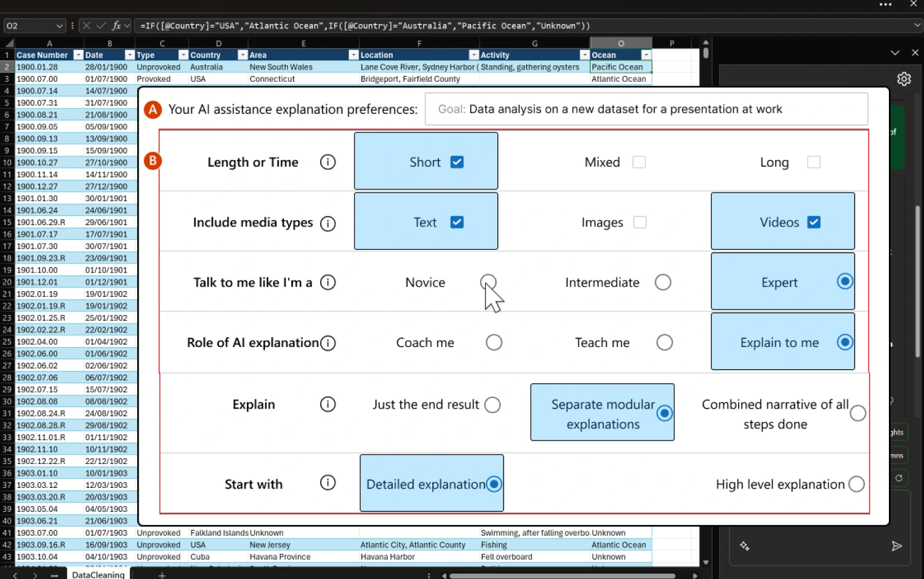924x579 pixels.
Task: Click the sparkle prompt icon in chat pane
Action: (744, 546)
